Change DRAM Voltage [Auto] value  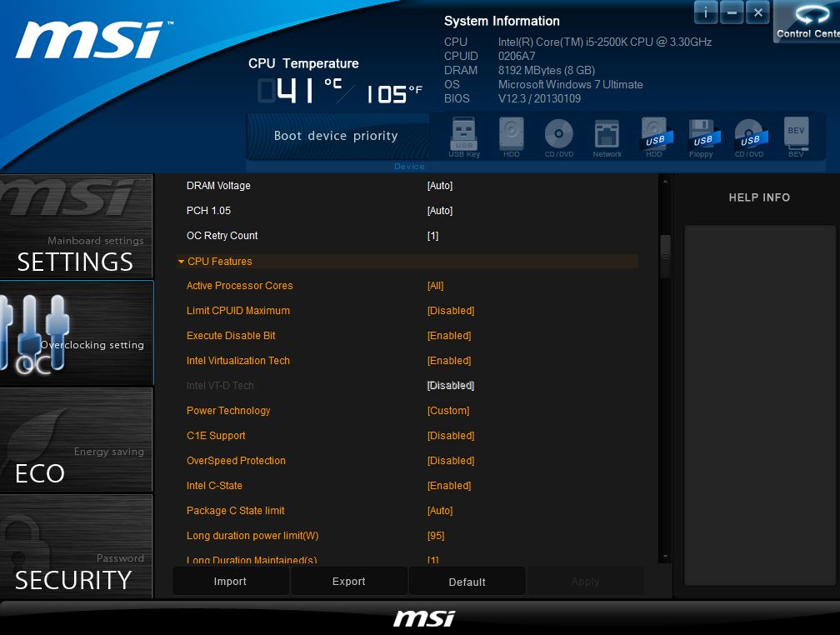(x=440, y=185)
